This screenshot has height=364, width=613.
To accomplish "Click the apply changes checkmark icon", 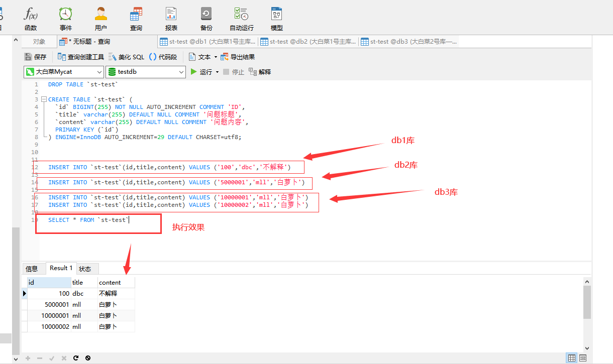I will pyautogui.click(x=52, y=358).
